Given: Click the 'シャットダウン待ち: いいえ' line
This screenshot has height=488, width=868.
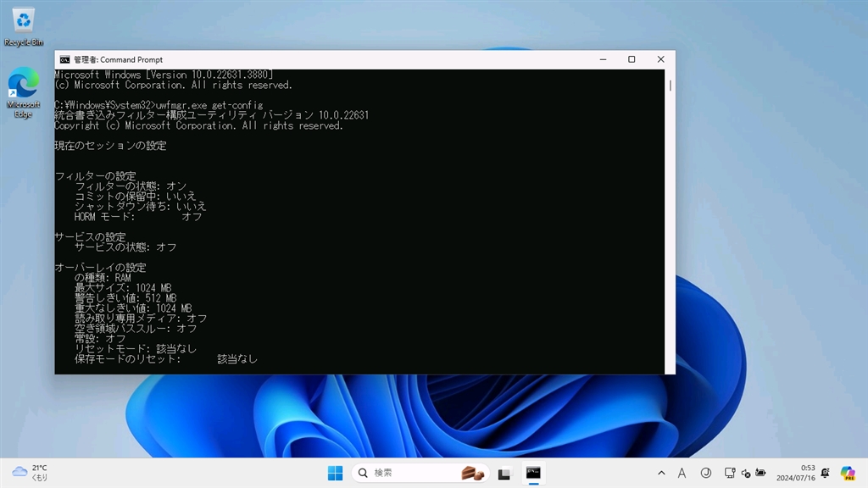Looking at the screenshot, I should [x=141, y=207].
